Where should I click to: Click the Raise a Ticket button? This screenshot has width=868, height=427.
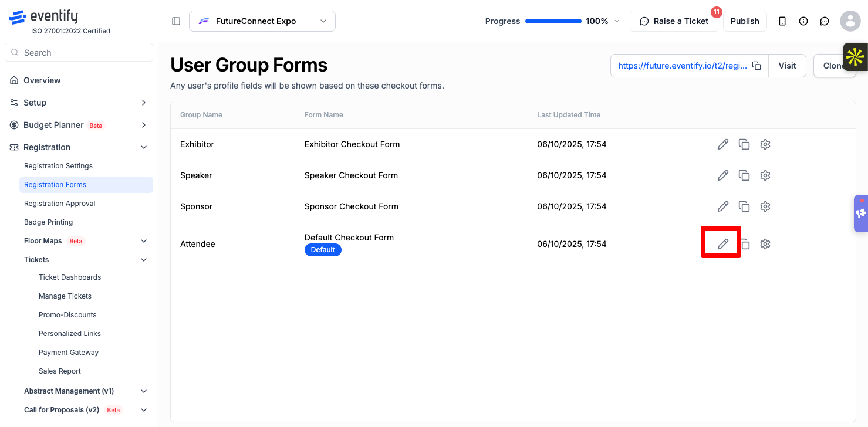(674, 21)
